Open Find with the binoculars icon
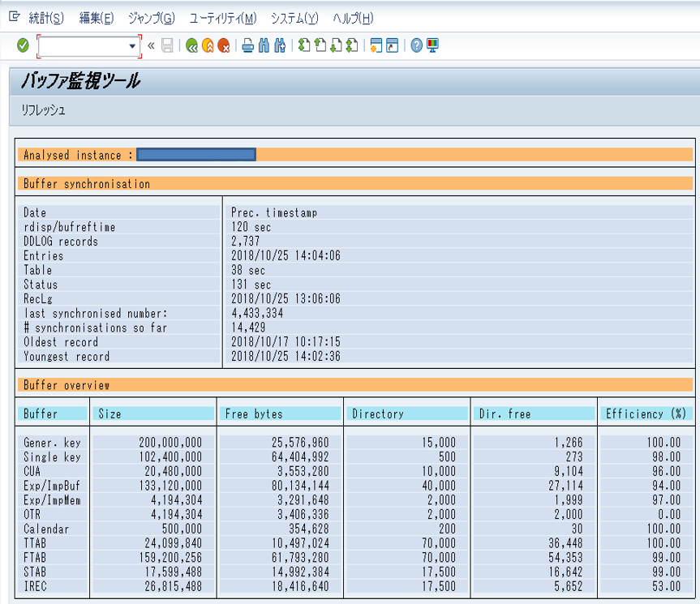Screen dimensions: 700x604 pos(264,45)
